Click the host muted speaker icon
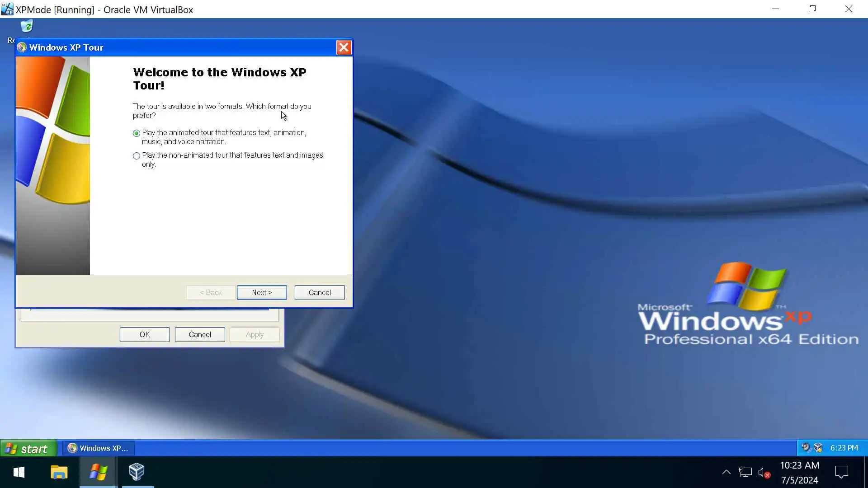Image resolution: width=868 pixels, height=488 pixels. tap(764, 473)
